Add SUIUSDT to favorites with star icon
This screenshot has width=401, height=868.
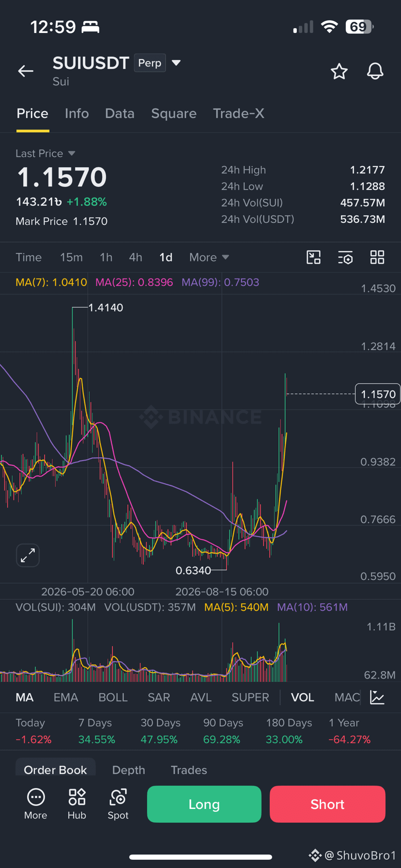point(339,71)
